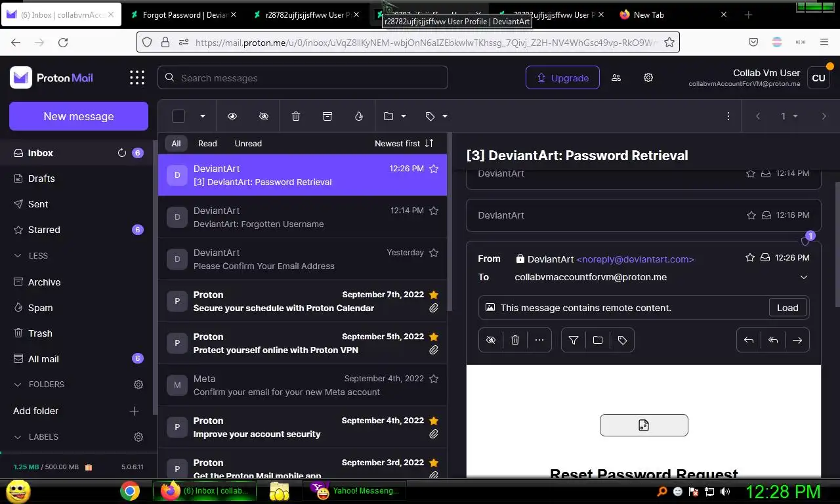Image resolution: width=840 pixels, height=504 pixels.
Task: Open Label as dropdown in toolbar
Action: point(436,116)
